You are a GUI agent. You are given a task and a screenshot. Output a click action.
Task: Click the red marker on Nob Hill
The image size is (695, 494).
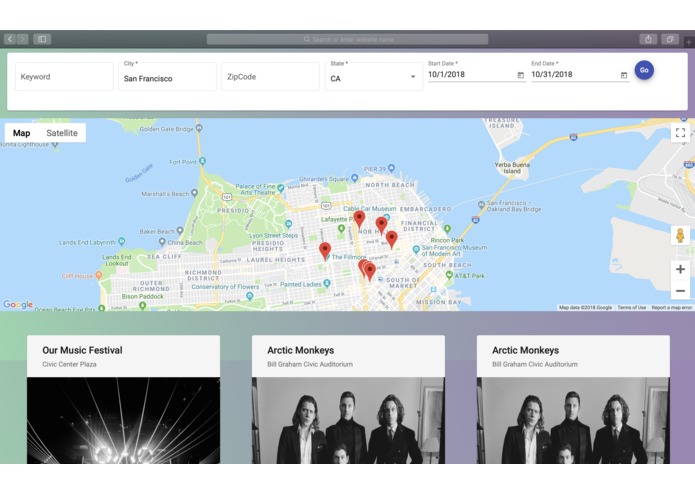[381, 226]
